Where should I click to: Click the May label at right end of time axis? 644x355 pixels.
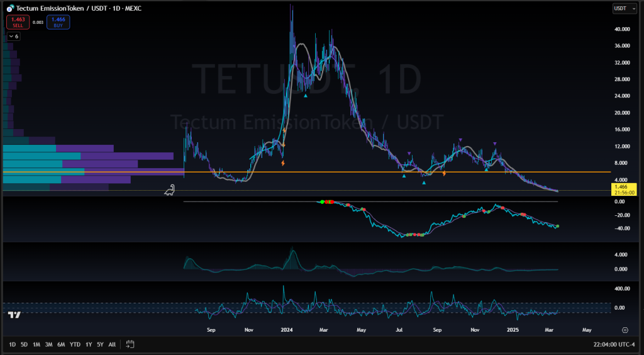(587, 330)
